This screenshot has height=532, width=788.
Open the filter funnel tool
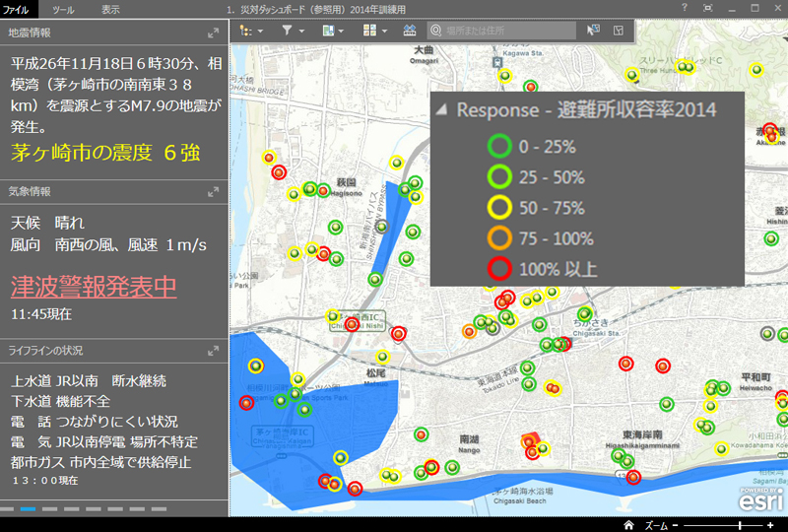[288, 31]
